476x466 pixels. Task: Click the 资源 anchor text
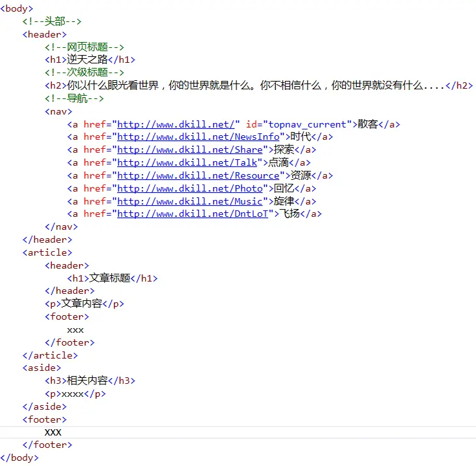pyautogui.click(x=301, y=175)
